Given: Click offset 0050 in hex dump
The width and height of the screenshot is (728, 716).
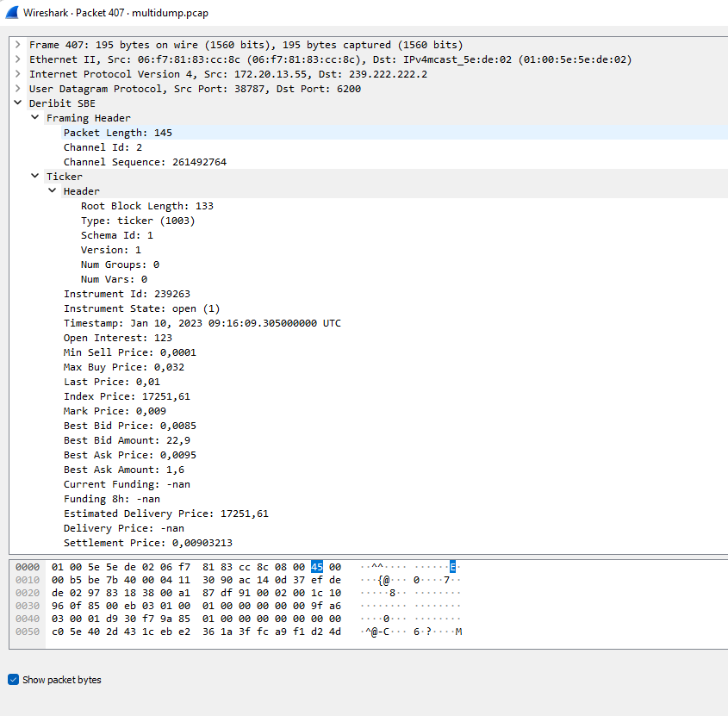Looking at the screenshot, I should pyautogui.click(x=28, y=632).
